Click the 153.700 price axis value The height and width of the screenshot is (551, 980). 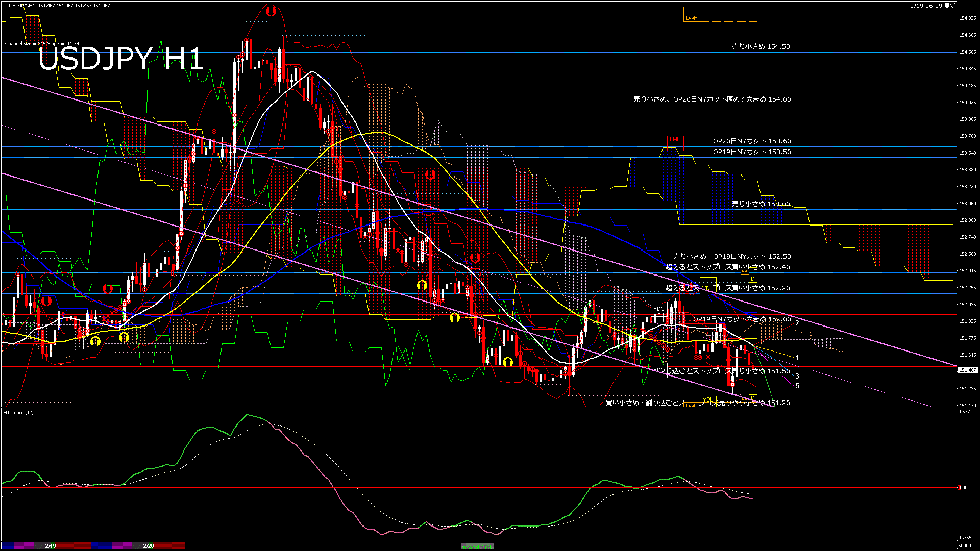968,136
